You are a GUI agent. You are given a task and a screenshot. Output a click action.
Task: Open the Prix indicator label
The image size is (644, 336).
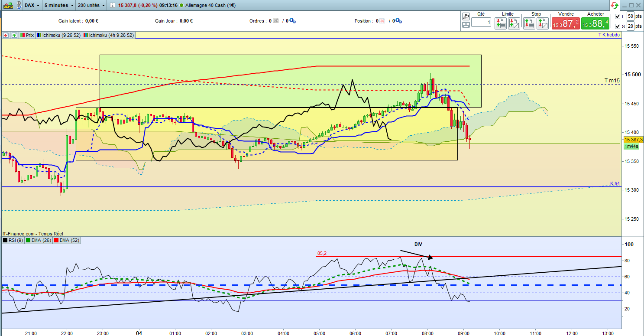tap(27, 35)
